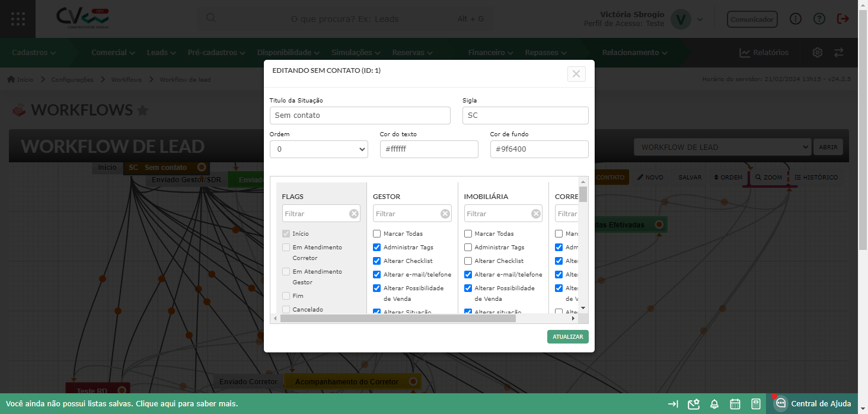Expand the user profile chevron
Screen dimensions: 868x414
[x=700, y=20]
